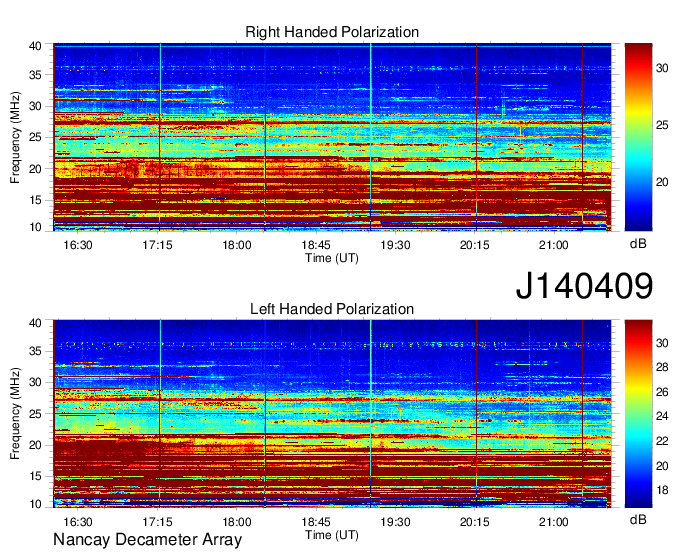The image size is (680, 552).
Task: Click the 18:00 time tick under Left Handed plot
Action: pyautogui.click(x=237, y=522)
